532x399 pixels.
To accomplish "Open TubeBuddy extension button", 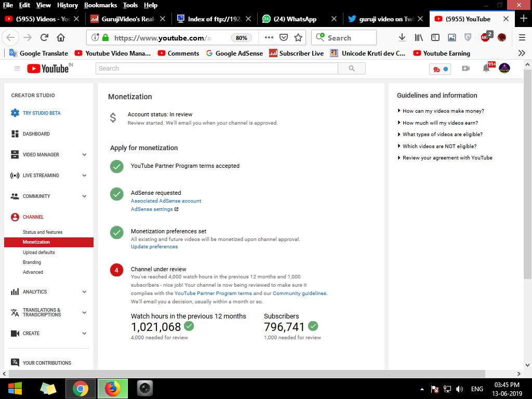I will coord(440,69).
